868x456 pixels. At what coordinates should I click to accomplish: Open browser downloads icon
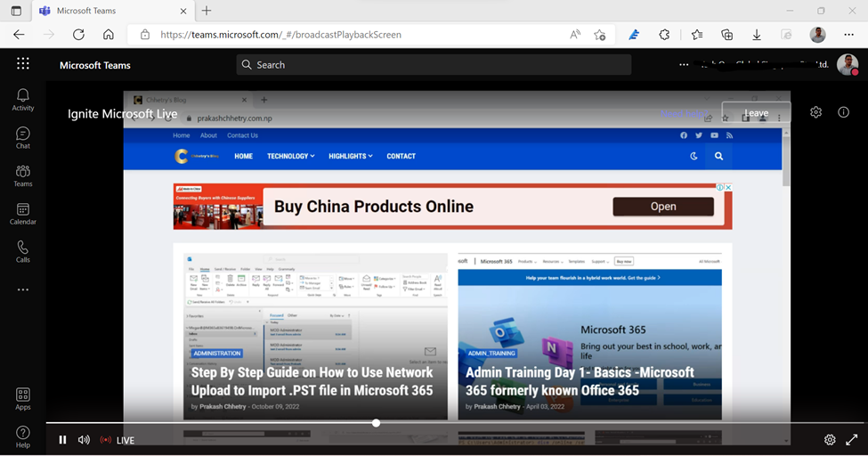click(757, 35)
